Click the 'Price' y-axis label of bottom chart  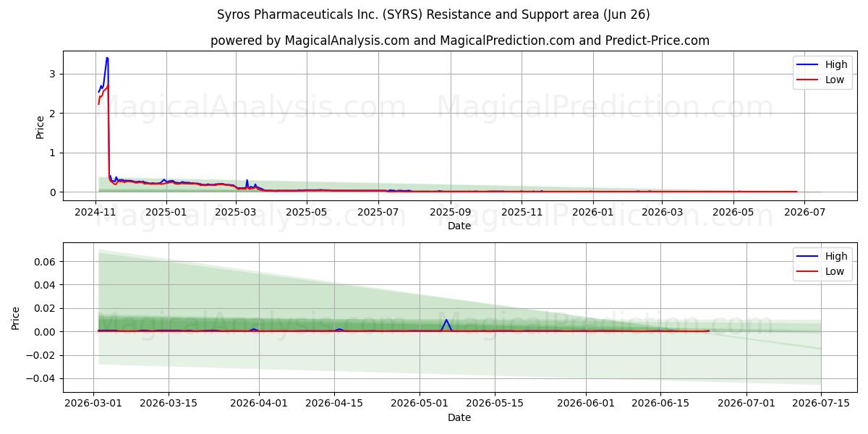click(16, 318)
